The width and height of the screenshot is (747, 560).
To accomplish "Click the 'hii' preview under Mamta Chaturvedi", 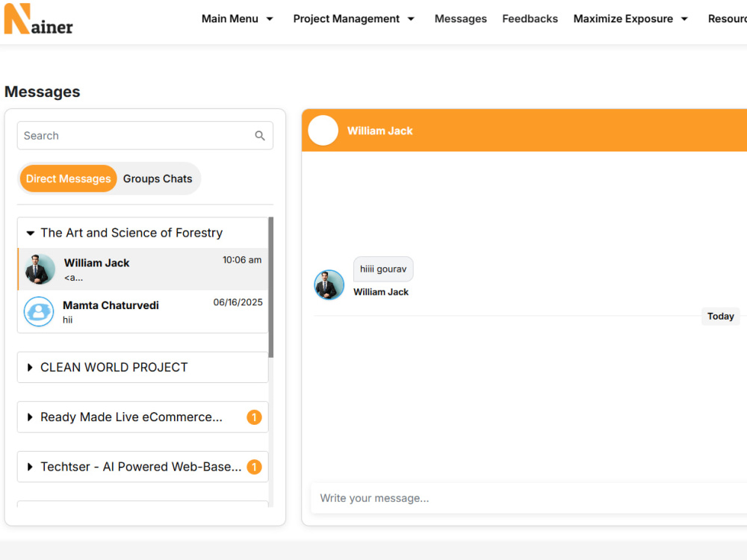I will coord(68,320).
